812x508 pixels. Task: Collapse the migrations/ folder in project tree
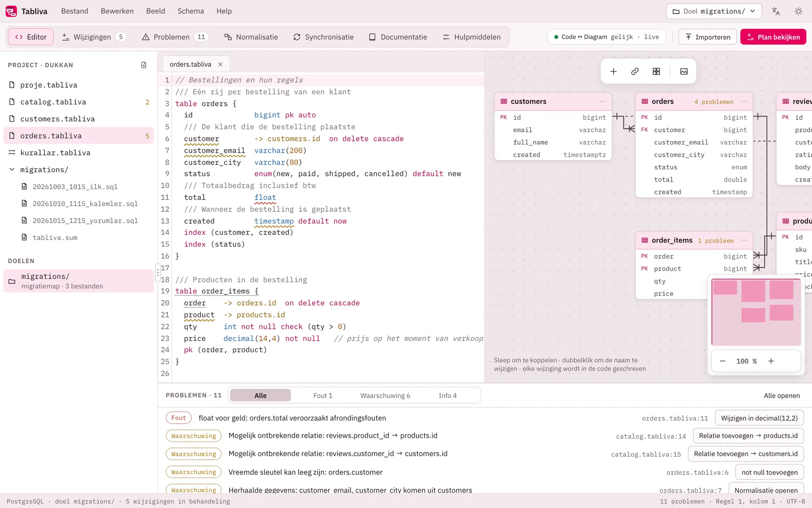[x=12, y=170]
